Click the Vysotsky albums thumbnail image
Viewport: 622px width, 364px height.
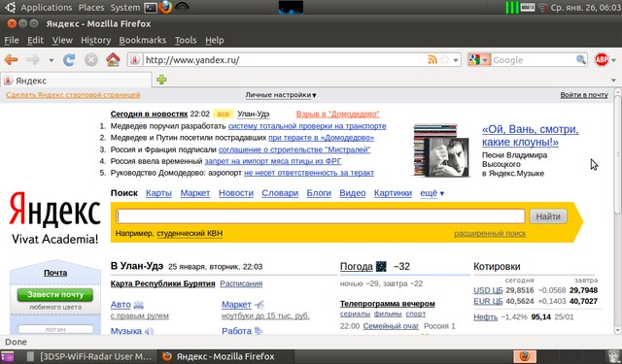pyautogui.click(x=441, y=150)
